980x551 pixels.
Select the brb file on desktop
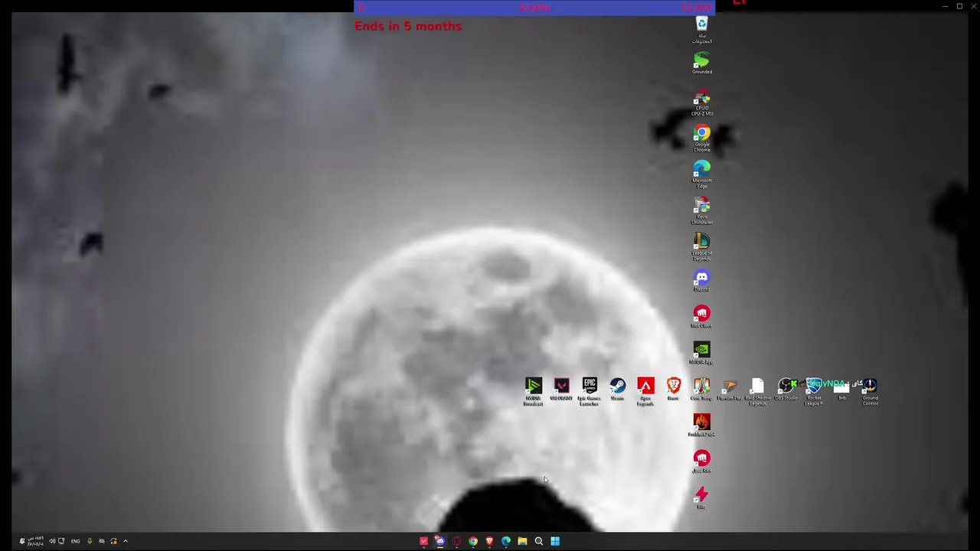point(842,389)
